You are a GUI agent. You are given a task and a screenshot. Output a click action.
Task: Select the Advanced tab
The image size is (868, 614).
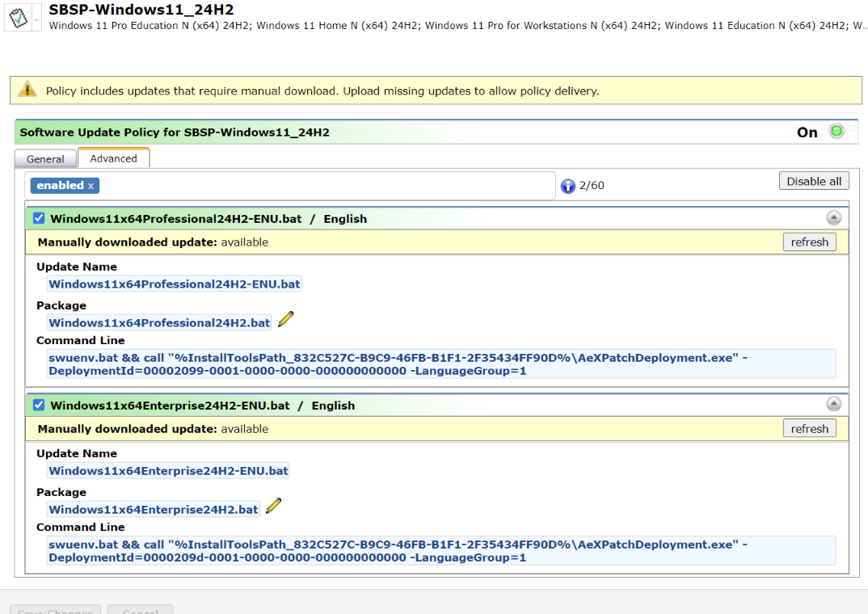pyautogui.click(x=113, y=158)
